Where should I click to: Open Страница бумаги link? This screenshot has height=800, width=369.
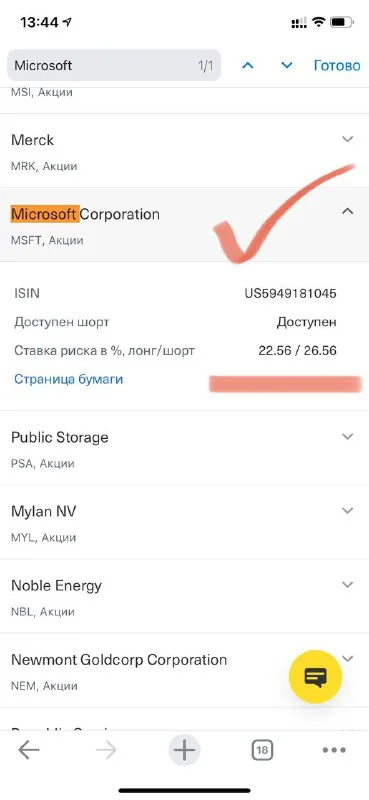point(68,379)
